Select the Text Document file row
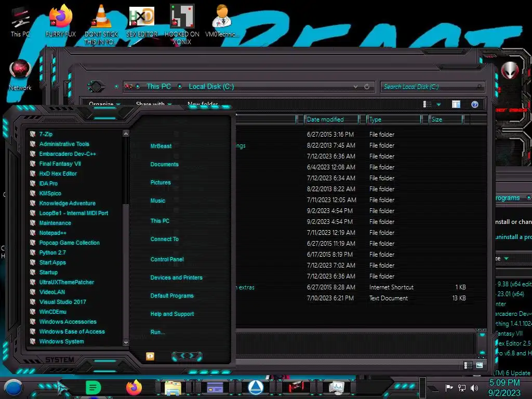The width and height of the screenshot is (532, 399). pyautogui.click(x=360, y=298)
